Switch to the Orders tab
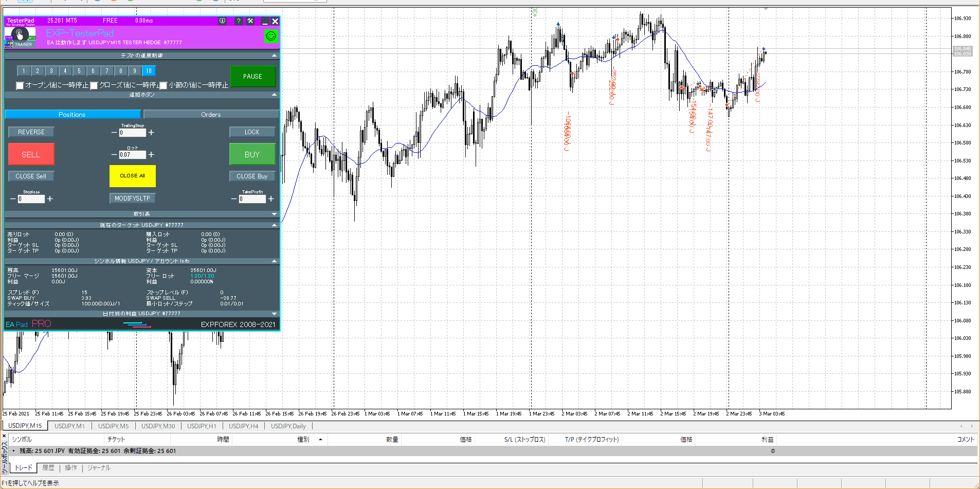 (211, 115)
